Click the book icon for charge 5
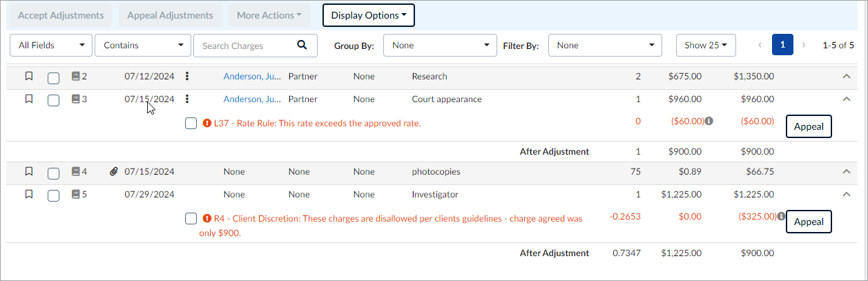 click(75, 195)
